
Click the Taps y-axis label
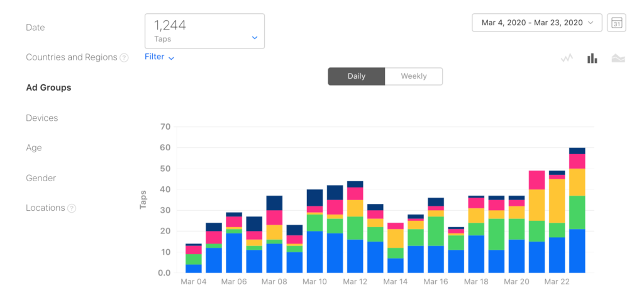click(143, 199)
